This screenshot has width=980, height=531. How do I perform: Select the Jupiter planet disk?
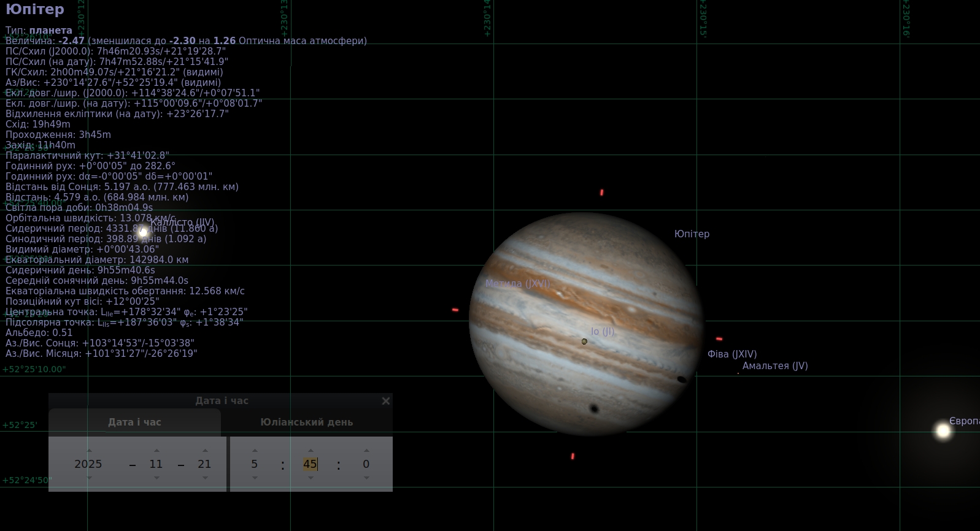point(586,324)
